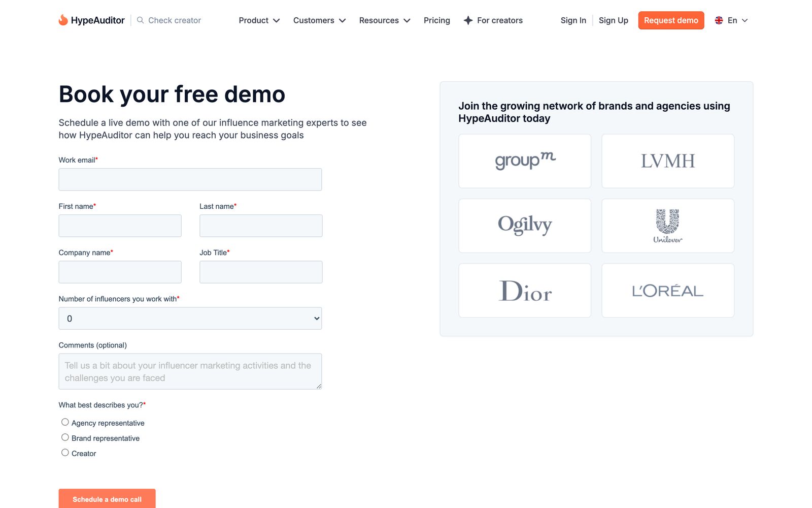The image size is (812, 508).
Task: Click the 'Join the growing network' heading
Action: (x=594, y=112)
